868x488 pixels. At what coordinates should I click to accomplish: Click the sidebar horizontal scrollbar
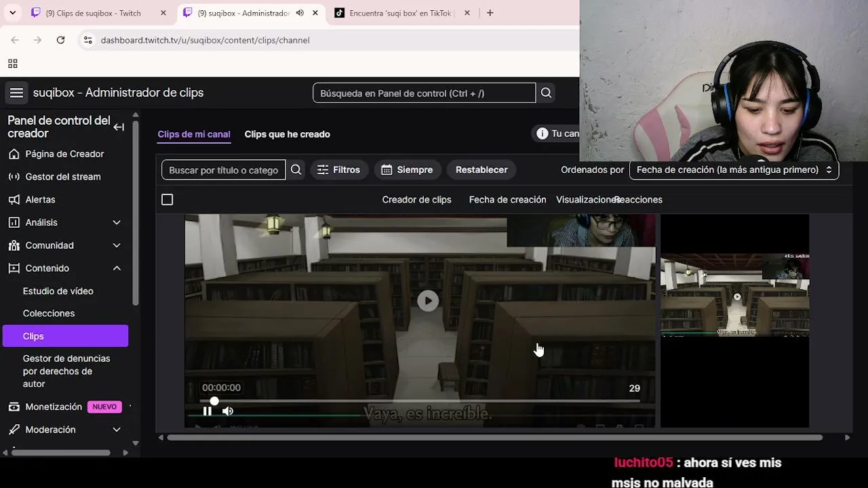61,452
